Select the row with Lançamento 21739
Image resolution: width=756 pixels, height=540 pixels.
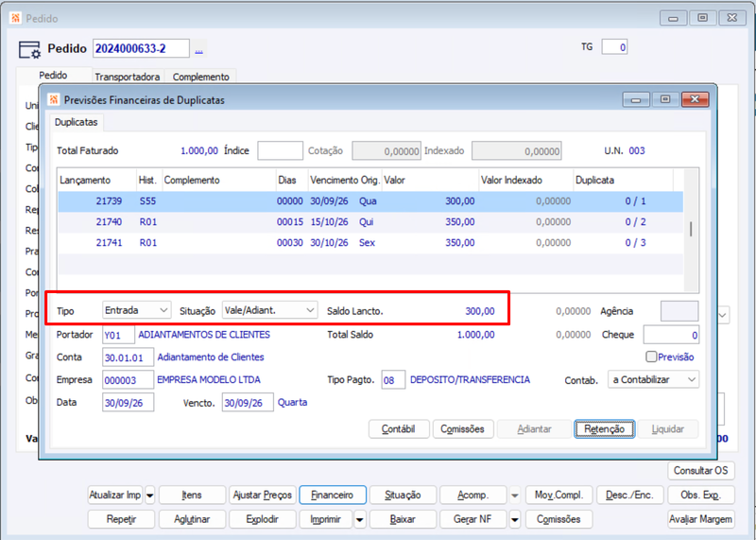pyautogui.click(x=370, y=201)
